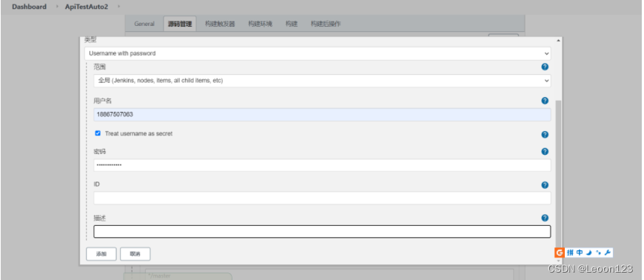Click the empty ID input field
The image size is (644, 280).
(x=322, y=199)
